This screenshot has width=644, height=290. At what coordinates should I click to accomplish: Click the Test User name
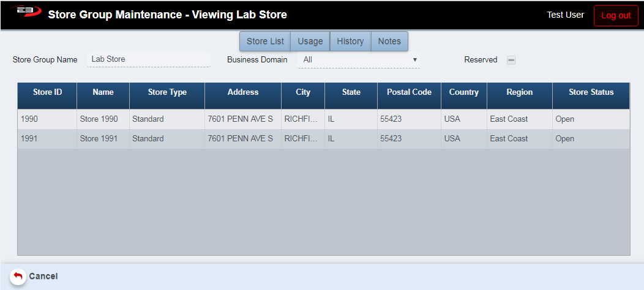[565, 15]
